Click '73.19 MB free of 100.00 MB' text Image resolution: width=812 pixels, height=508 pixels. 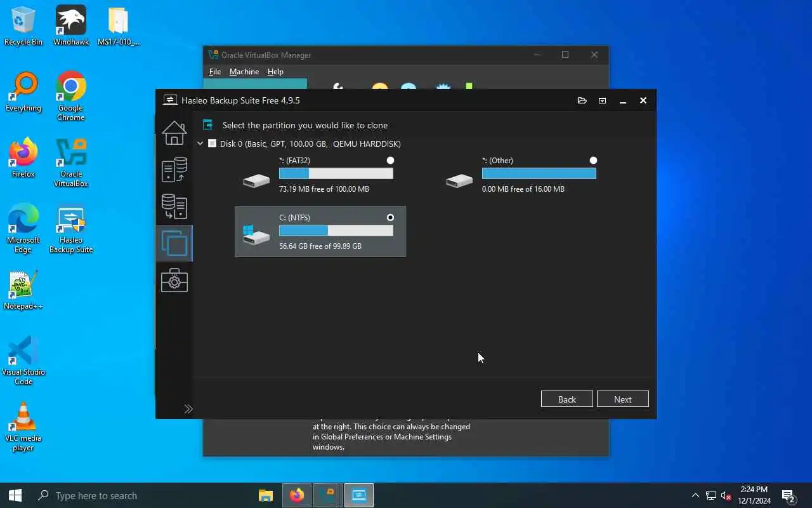pyautogui.click(x=324, y=189)
